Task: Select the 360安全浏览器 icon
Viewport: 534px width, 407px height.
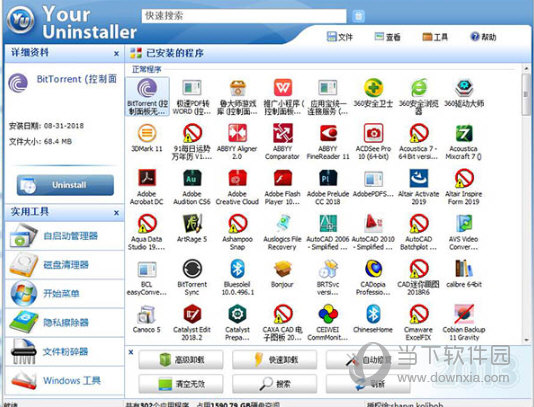Action: tap(419, 88)
